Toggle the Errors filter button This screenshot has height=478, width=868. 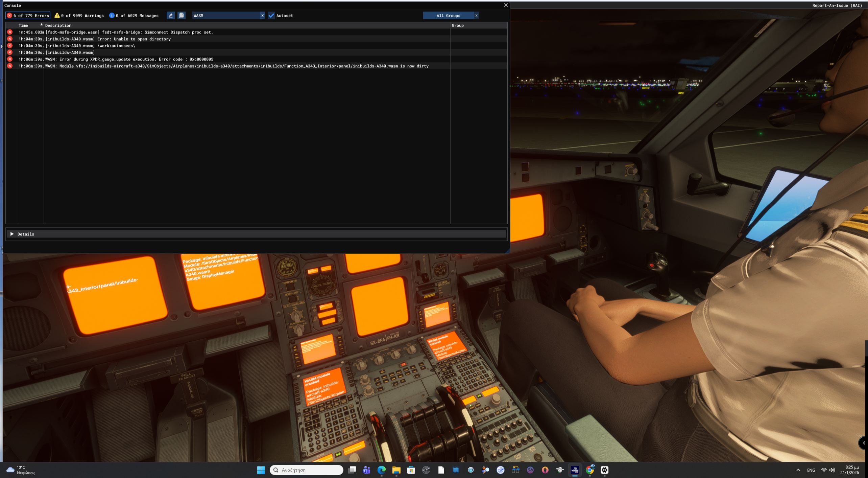[x=28, y=16]
